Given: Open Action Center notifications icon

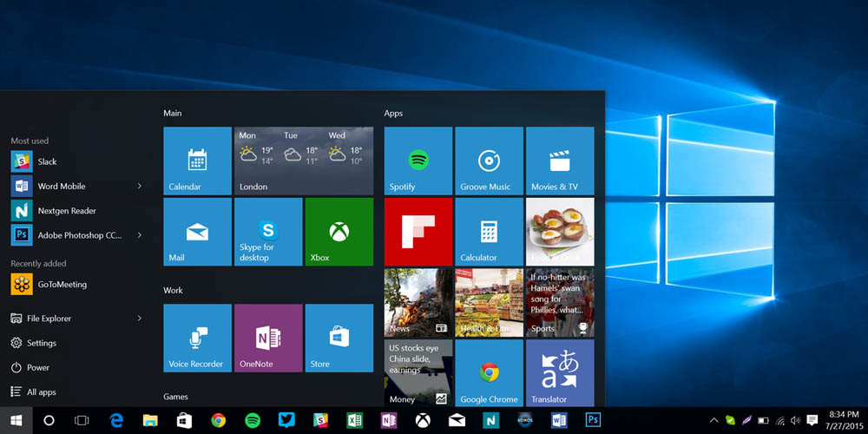Looking at the screenshot, I should [812, 421].
